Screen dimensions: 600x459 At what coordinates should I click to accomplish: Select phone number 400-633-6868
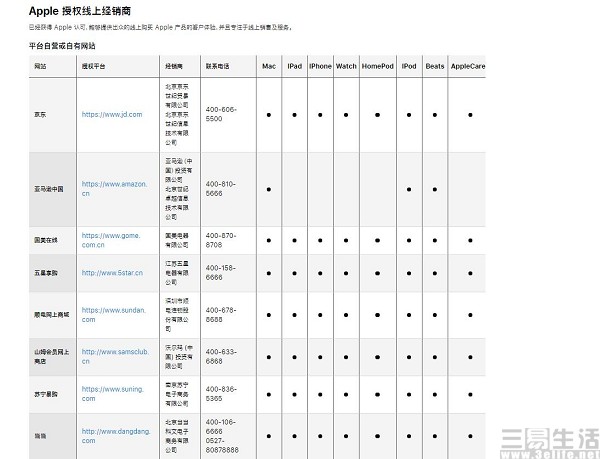pyautogui.click(x=221, y=356)
